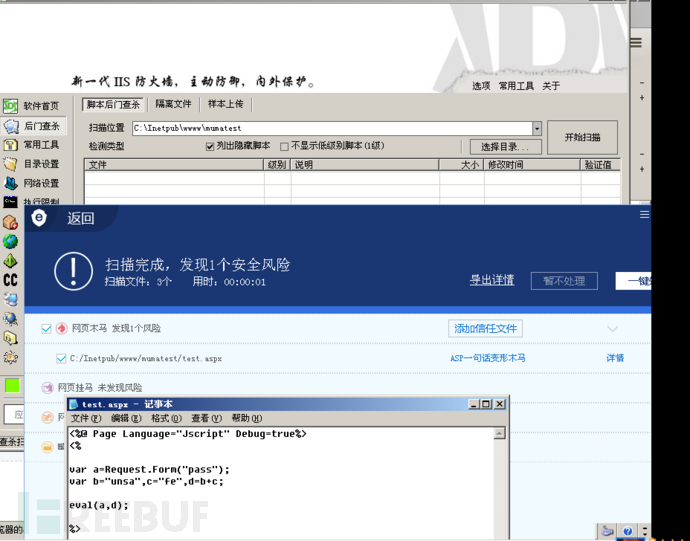
Task: Switch to the 隔离文件 tab
Action: (x=173, y=104)
